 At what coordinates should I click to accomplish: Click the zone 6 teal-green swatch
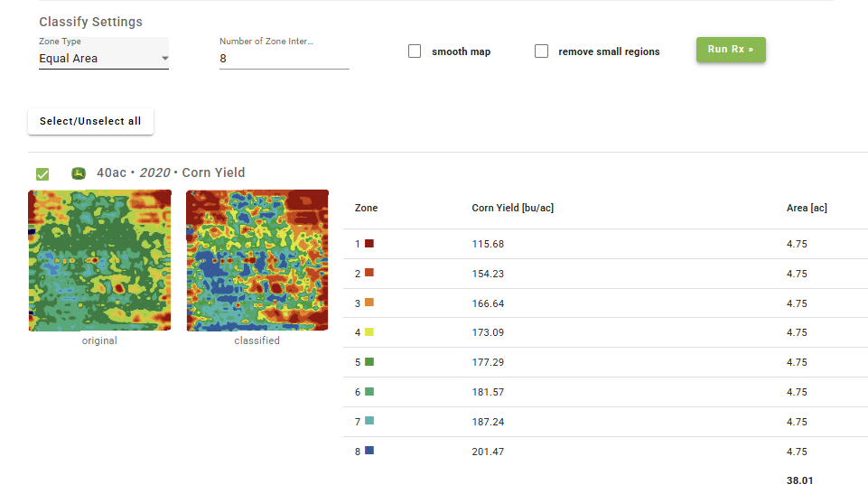[x=369, y=392]
